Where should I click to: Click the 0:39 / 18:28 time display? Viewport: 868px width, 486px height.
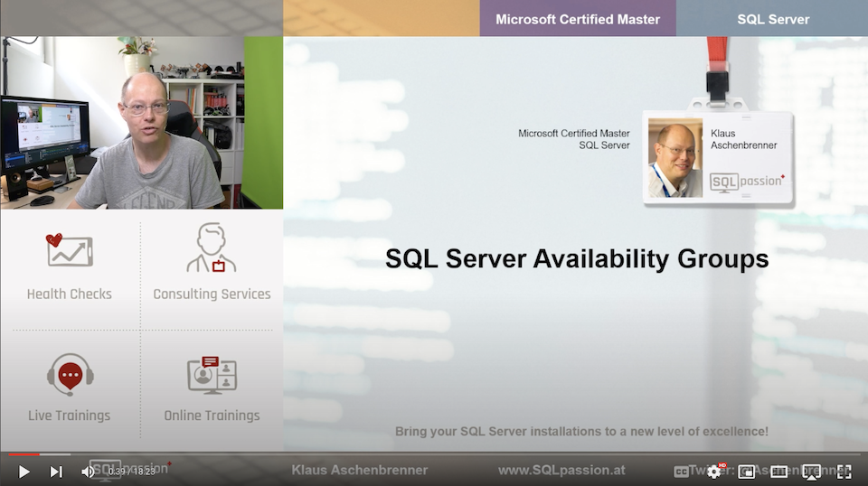pyautogui.click(x=132, y=472)
